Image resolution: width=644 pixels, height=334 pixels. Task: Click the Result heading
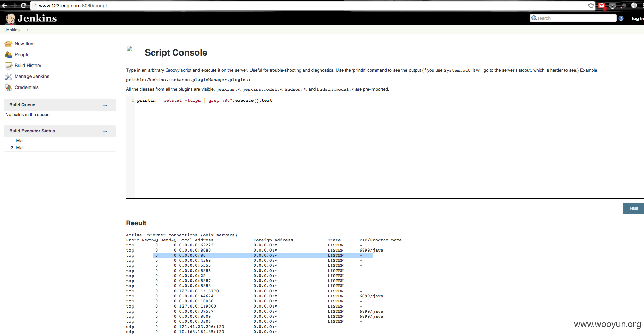coord(136,223)
